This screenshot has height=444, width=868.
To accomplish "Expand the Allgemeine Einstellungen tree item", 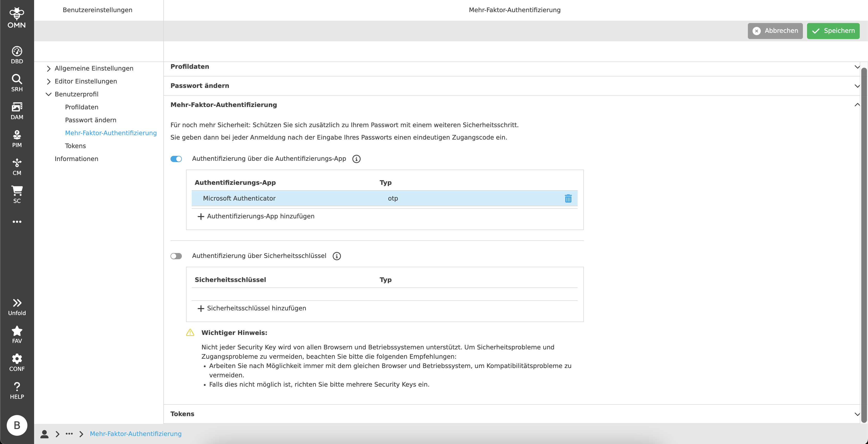I will coord(49,68).
